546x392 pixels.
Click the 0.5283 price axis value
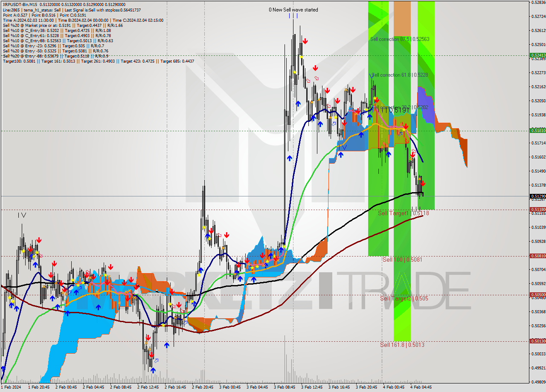(539, 2)
